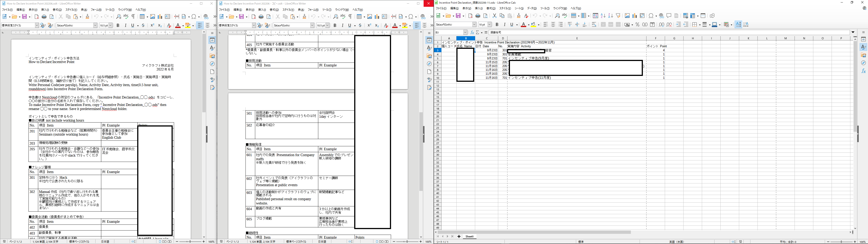The height and width of the screenshot is (244, 868).
Task: Open Functions panel in Calc sidebar
Action: coord(864,71)
